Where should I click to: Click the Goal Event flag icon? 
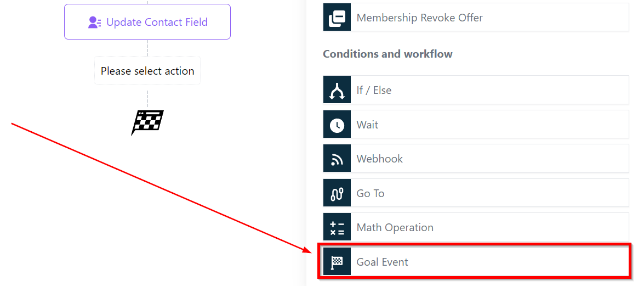pyautogui.click(x=337, y=262)
